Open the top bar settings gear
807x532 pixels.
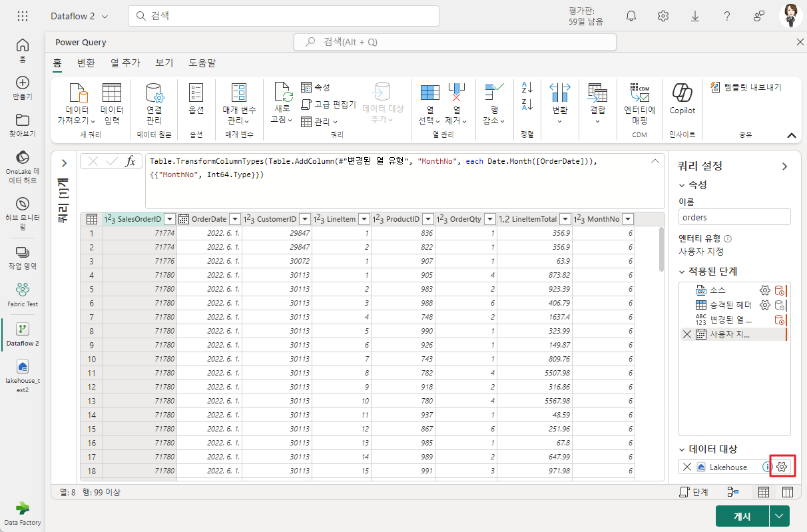663,16
